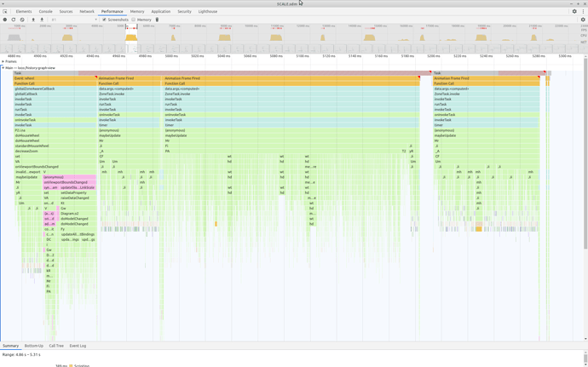Open the Bottom-Up tab
The image size is (588, 367).
click(34, 346)
